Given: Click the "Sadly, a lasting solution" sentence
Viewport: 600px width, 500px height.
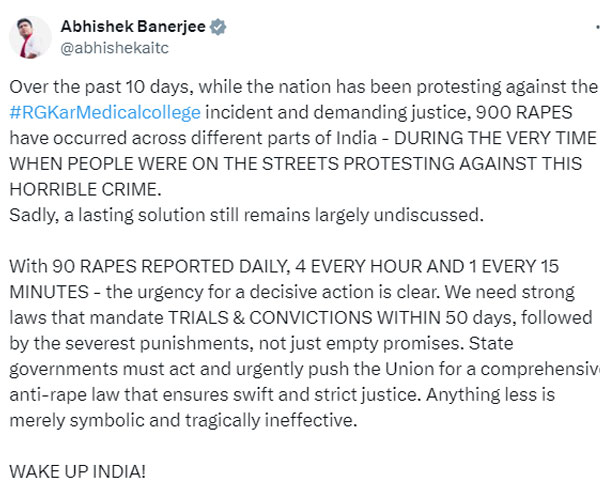Looking at the screenshot, I should pyautogui.click(x=246, y=215).
